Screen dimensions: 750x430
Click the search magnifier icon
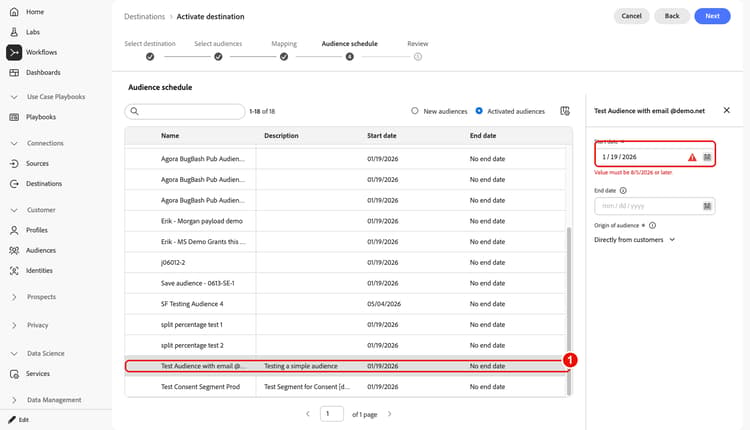click(x=134, y=111)
